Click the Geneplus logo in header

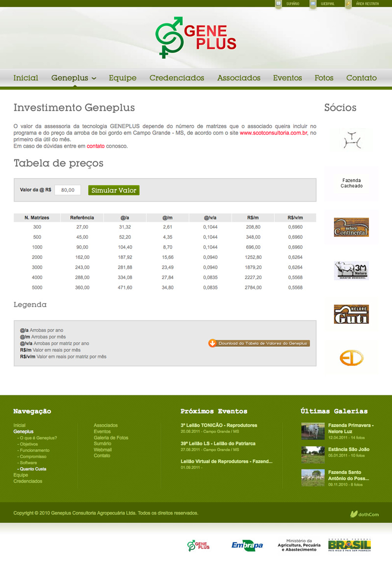[x=196, y=37]
